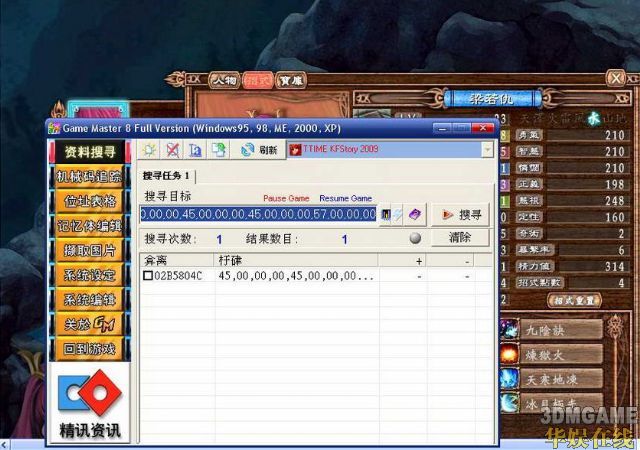Screen dimensions: 640x450
Task: Close the Game Master window
Action: pyautogui.click(x=483, y=128)
